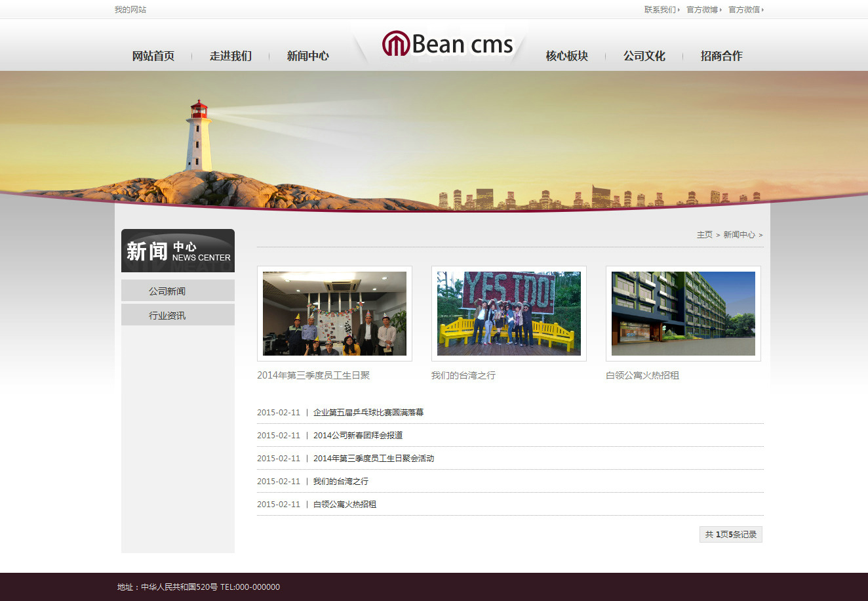Image resolution: width=868 pixels, height=601 pixels.
Task: Open article 企业第五届乒乓球比赛圆满落幕
Action: (368, 413)
